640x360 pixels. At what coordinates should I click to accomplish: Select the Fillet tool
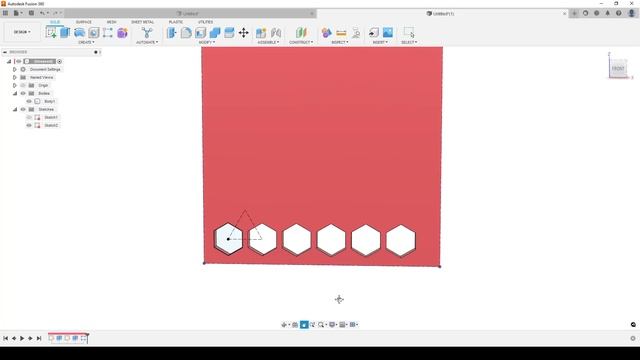[186, 33]
